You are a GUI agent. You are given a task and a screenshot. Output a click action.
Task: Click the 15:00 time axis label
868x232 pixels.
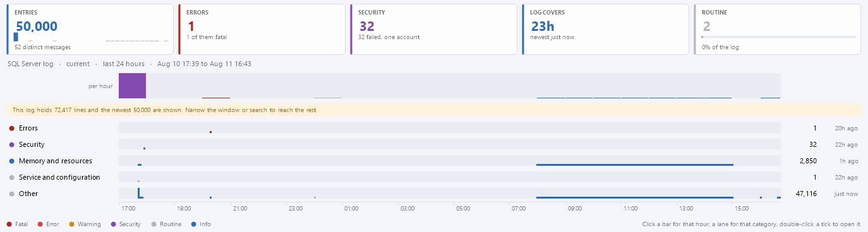coord(742,208)
